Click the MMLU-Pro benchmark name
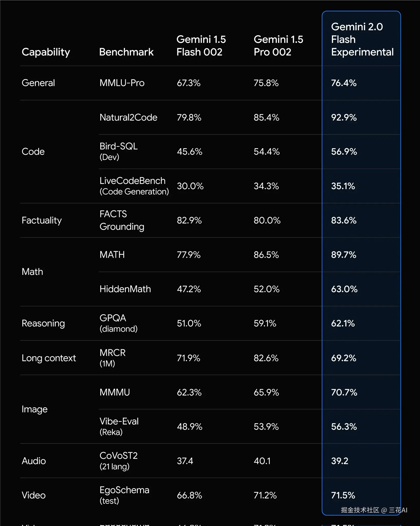This screenshot has width=420, height=526. pos(122,83)
